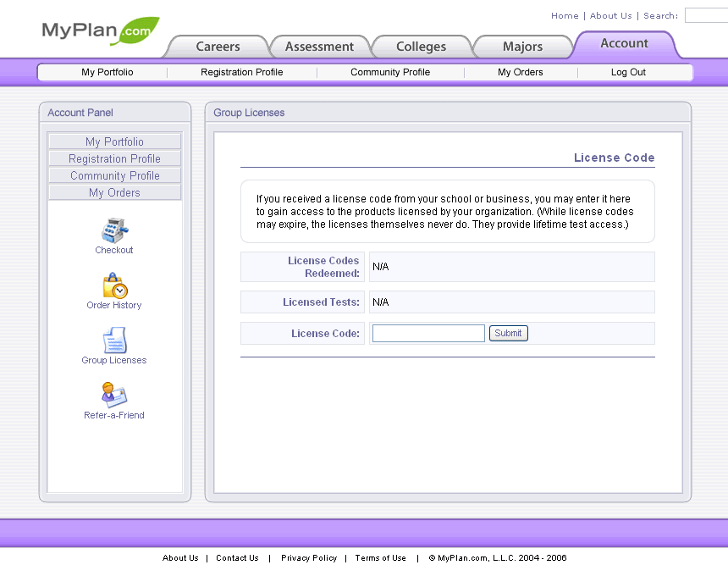Viewport: 728px width, 576px height.
Task: Click the 'Group Licenses' panel title
Action: pos(249,113)
